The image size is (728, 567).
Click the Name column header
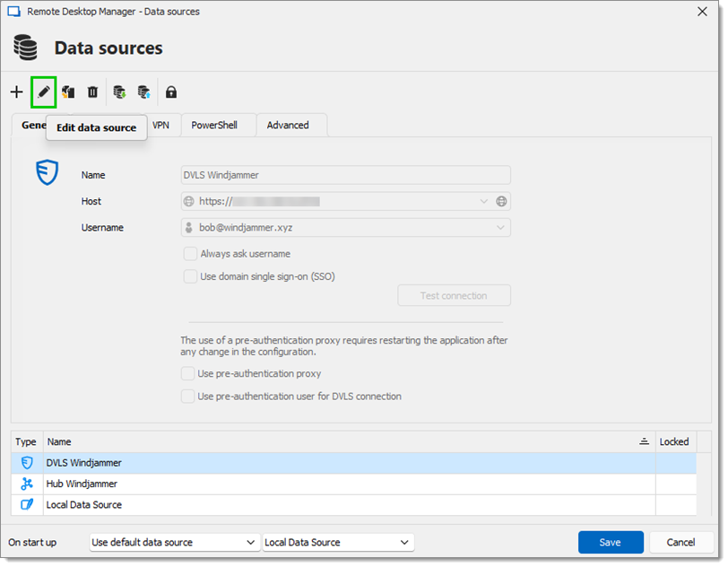[349, 441]
